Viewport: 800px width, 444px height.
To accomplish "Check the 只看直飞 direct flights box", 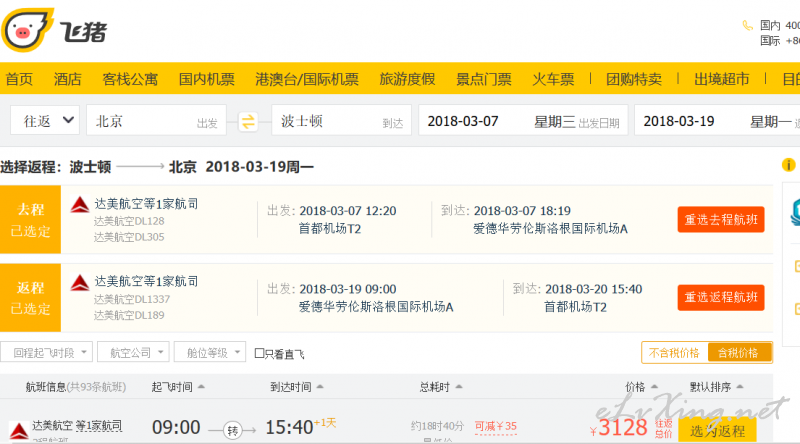I will [259, 353].
